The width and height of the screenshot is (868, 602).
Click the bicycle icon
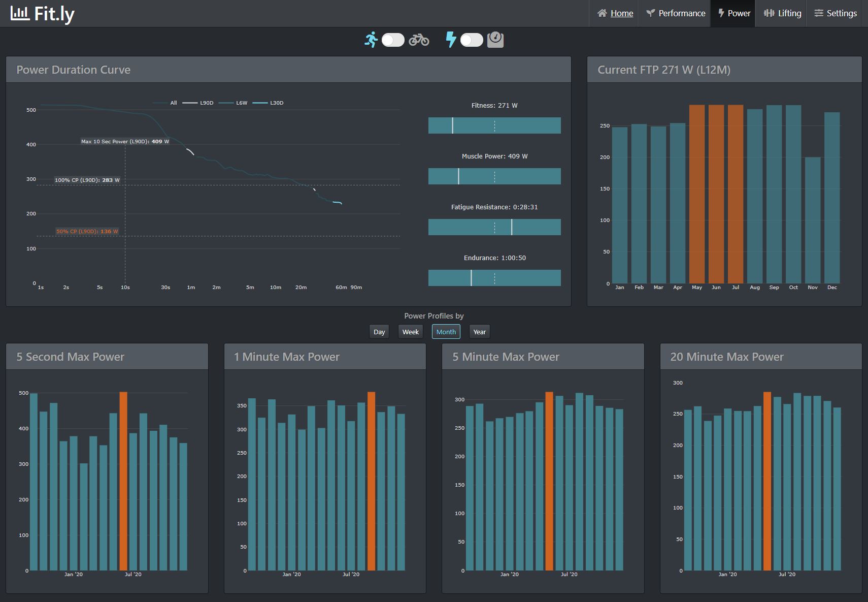pos(419,40)
